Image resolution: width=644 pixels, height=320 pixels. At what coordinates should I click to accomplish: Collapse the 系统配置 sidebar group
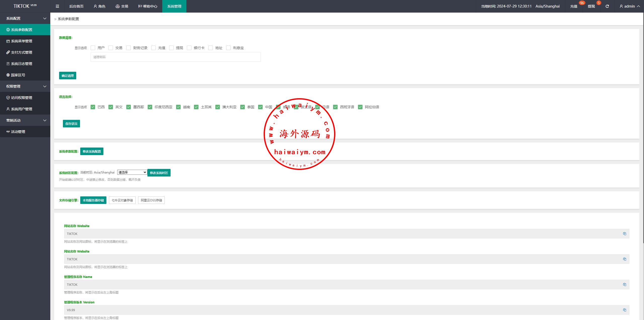[25, 18]
